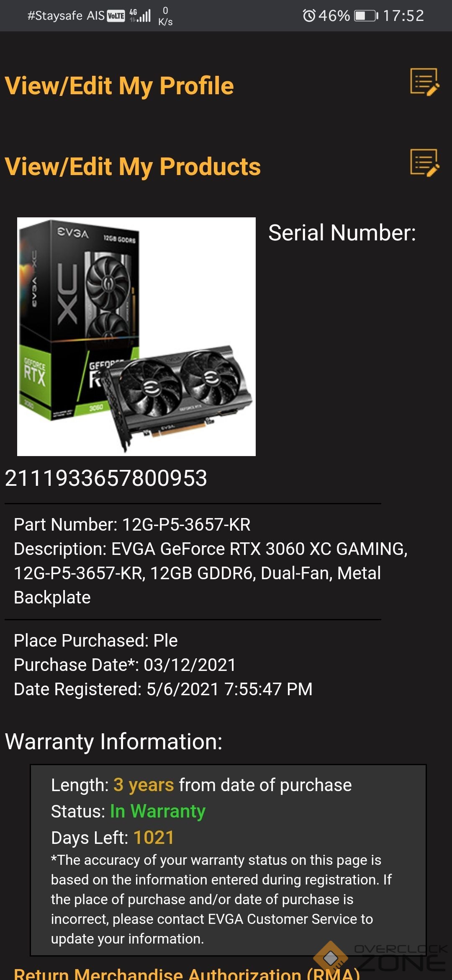Tap the VoLTE status icon

pyautogui.click(x=116, y=16)
